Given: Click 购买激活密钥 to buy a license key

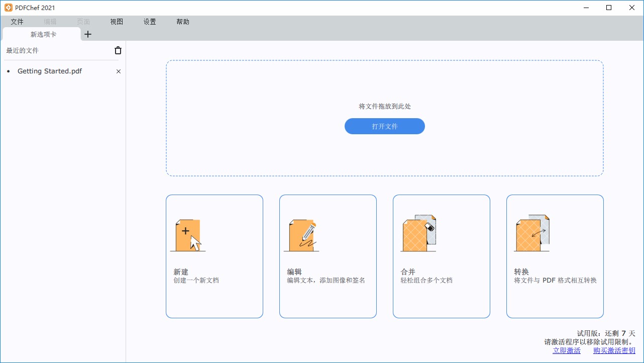Looking at the screenshot, I should pos(613,350).
